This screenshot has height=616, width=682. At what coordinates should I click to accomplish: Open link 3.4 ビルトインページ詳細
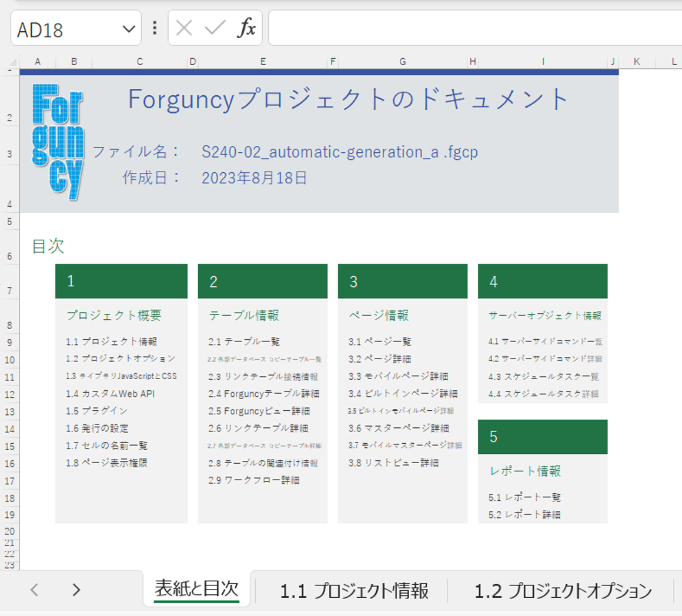pyautogui.click(x=403, y=394)
